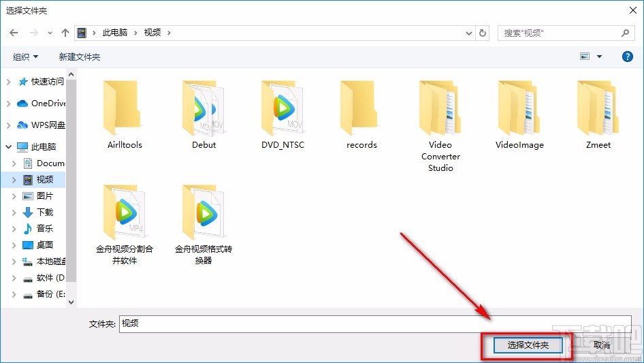
Task: Expand the 下载 tree node
Action: point(14,212)
